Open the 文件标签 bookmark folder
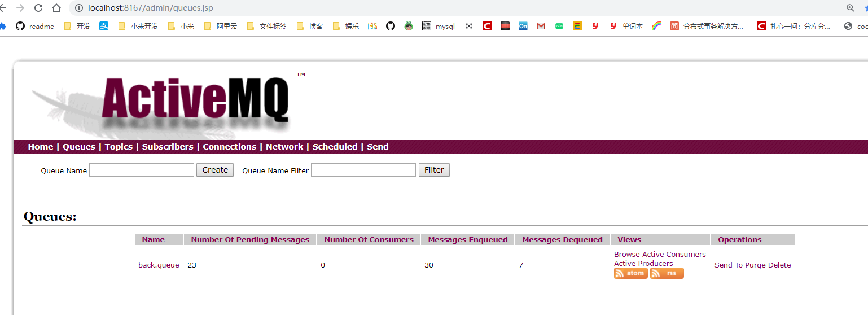Screen dimensions: 868x315 point(267,26)
